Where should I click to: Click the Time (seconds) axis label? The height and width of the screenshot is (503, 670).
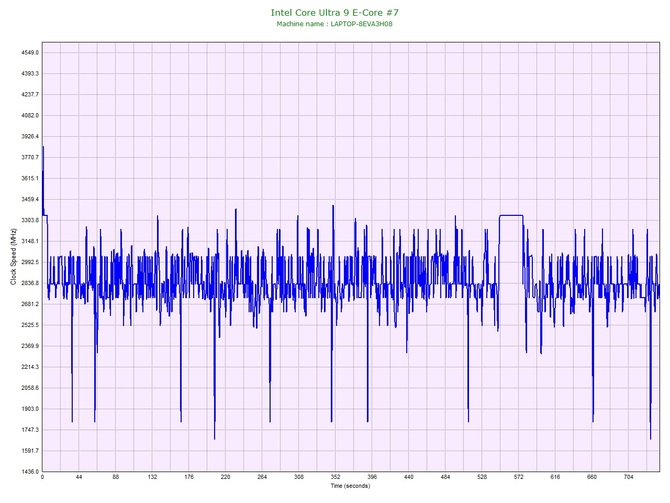point(350,486)
